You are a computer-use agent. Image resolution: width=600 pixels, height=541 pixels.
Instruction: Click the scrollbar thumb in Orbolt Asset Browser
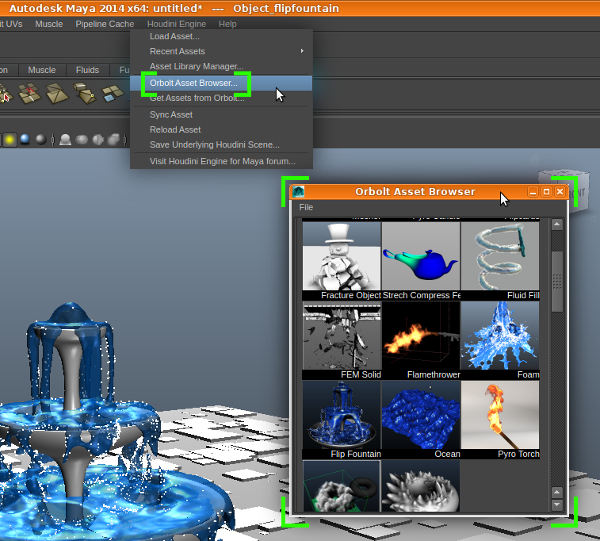pyautogui.click(x=557, y=281)
